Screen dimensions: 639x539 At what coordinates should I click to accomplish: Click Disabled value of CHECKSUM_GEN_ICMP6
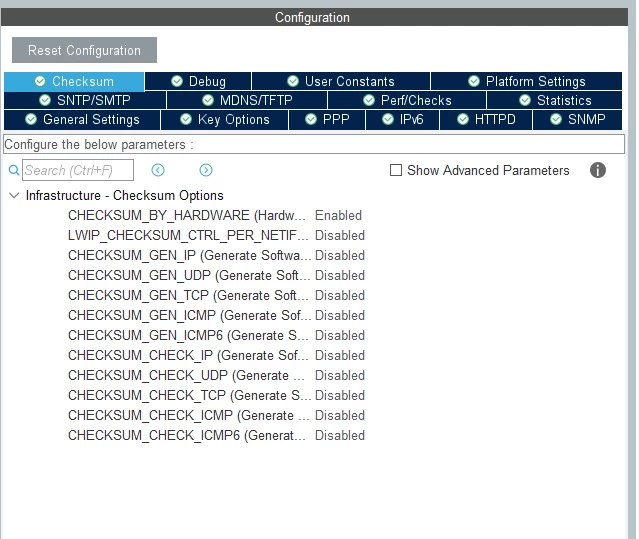340,335
